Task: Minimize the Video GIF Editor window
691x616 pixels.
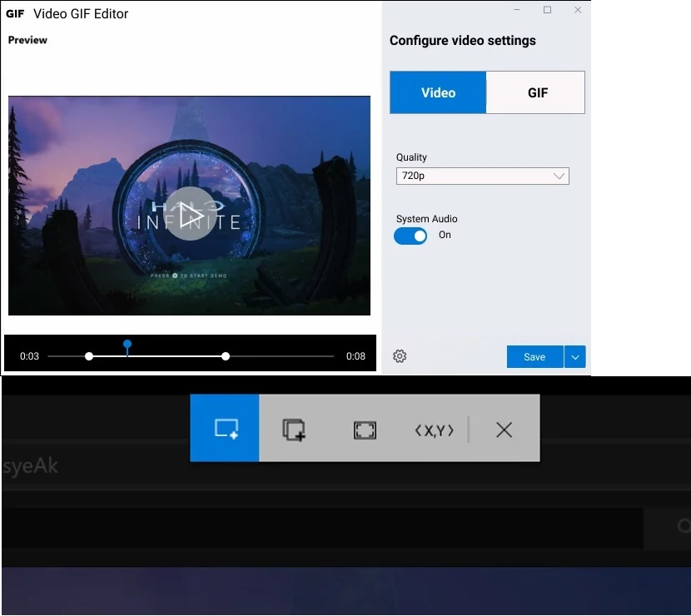Action: pyautogui.click(x=517, y=10)
